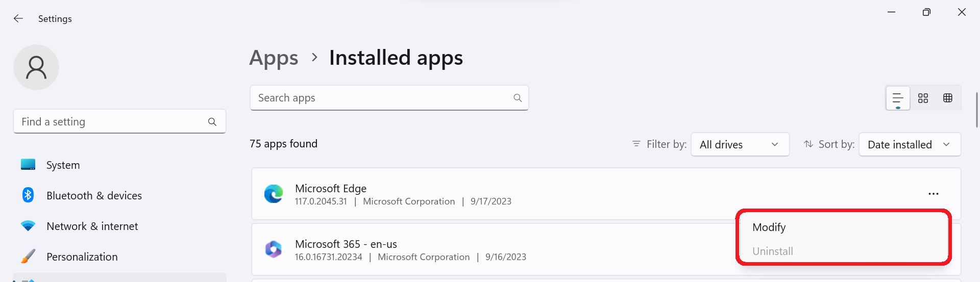Open Microsoft Edge three-dot options menu

click(934, 194)
